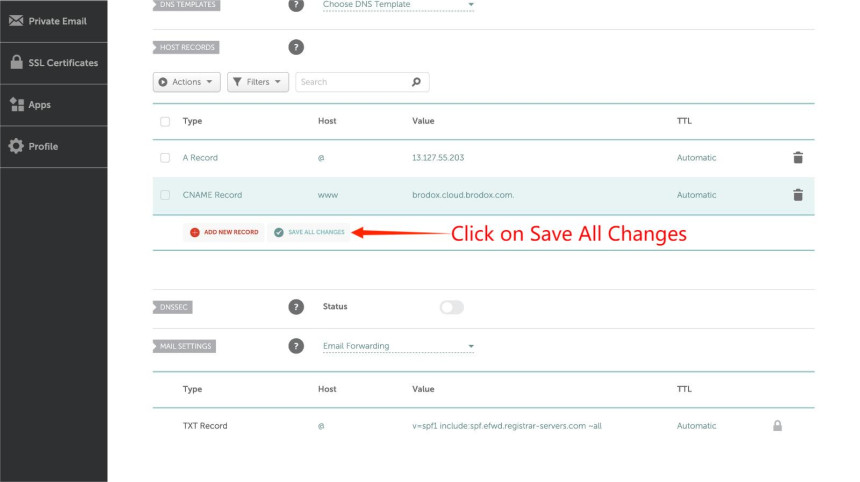Go to SSL Certificates in sidebar
This screenshot has height=482, width=860.
(x=53, y=63)
